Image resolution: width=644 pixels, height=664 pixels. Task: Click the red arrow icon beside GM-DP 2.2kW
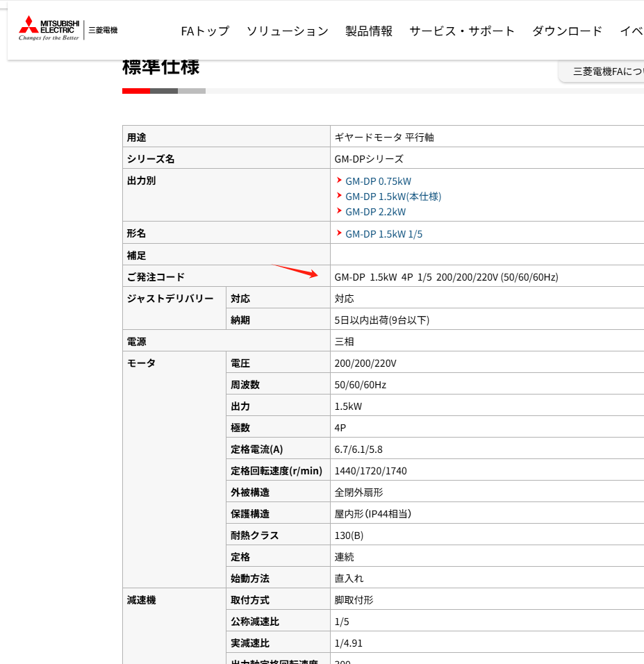[340, 212]
